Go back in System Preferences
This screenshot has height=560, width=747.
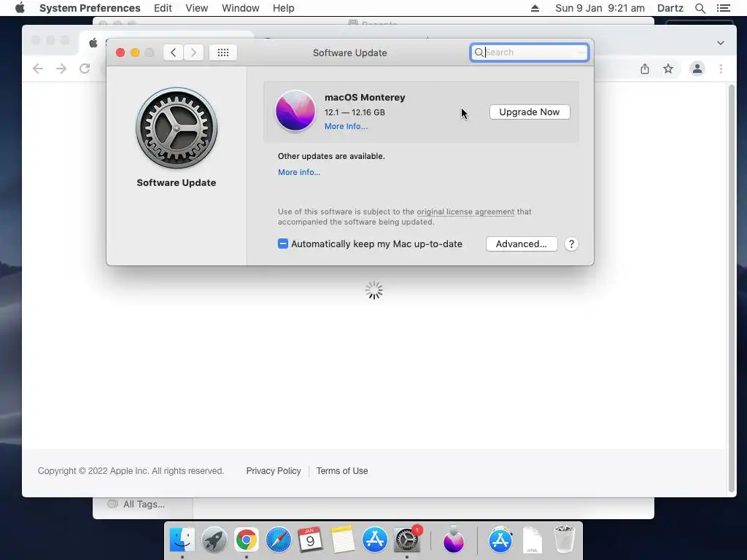click(x=174, y=52)
